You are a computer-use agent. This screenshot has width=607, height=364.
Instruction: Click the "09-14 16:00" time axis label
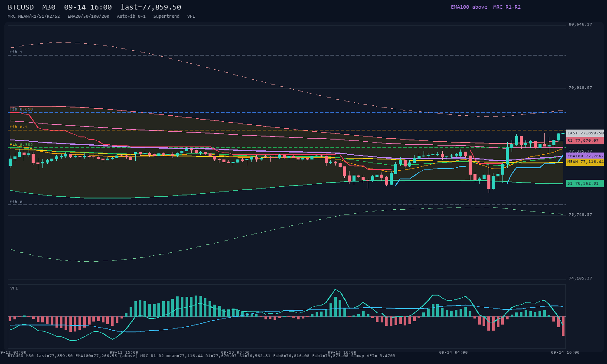pyautogui.click(x=565, y=352)
